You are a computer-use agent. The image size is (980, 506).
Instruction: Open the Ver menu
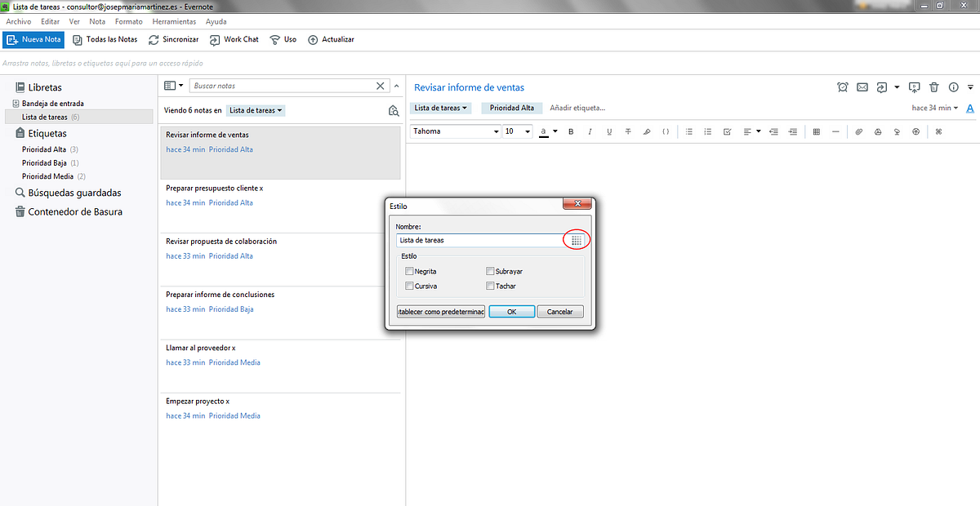pos(74,21)
